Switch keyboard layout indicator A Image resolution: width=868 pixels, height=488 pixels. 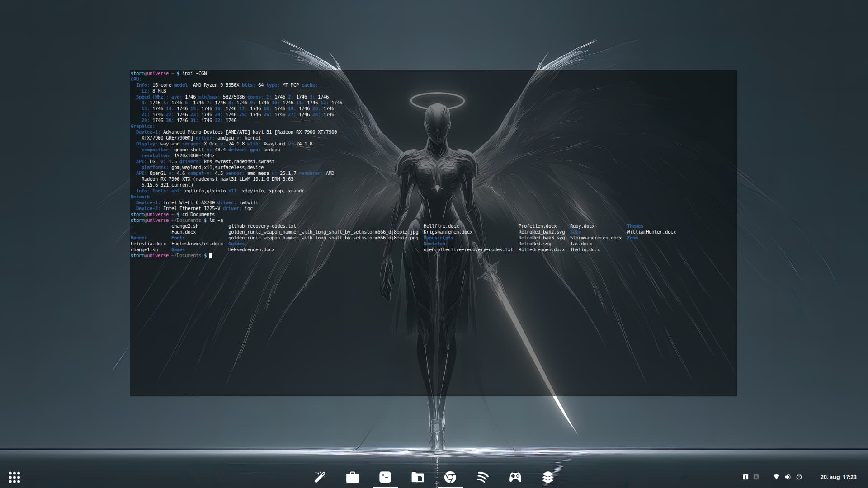756,477
